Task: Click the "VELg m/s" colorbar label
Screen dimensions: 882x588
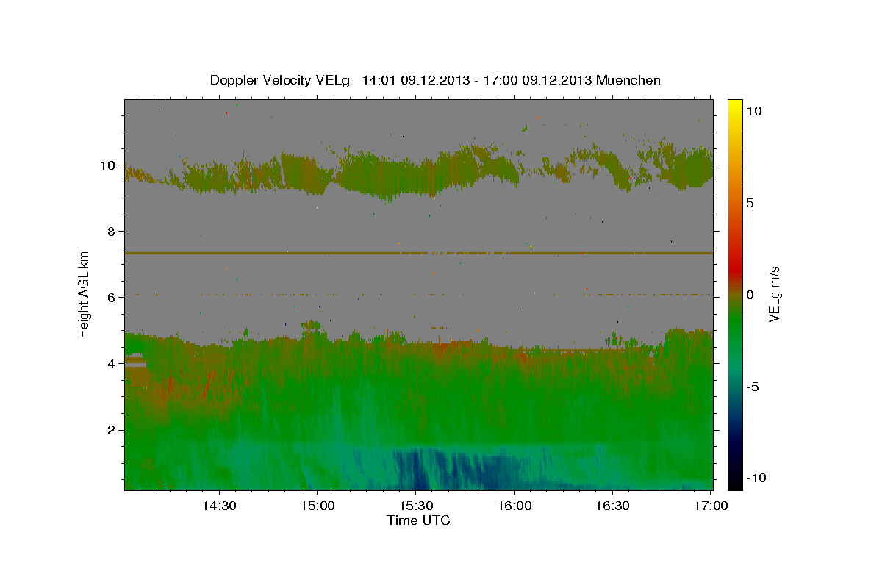Action: [x=774, y=294]
